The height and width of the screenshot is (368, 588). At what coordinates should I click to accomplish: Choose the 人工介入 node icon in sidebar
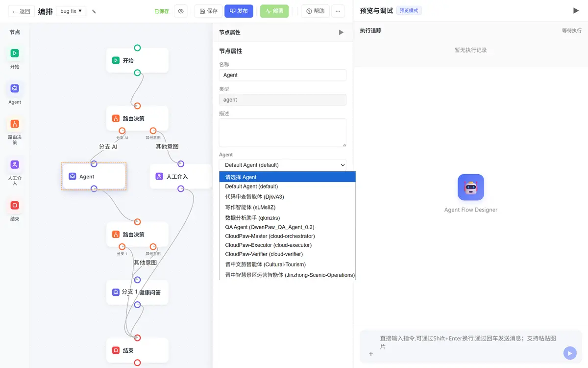pos(15,164)
